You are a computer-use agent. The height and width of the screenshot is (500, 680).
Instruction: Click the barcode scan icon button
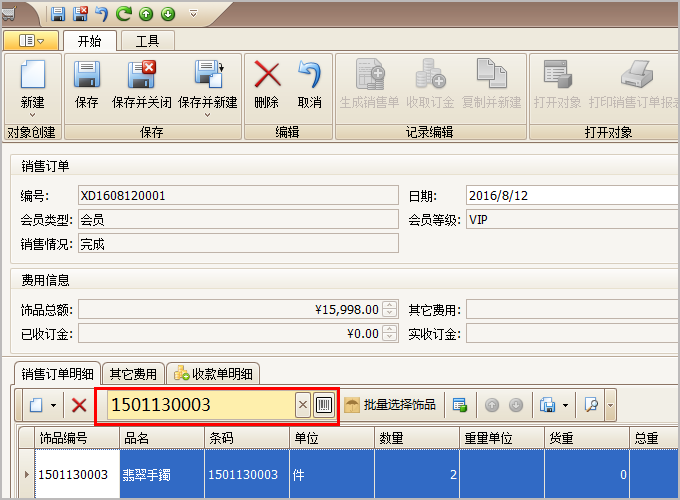click(324, 405)
